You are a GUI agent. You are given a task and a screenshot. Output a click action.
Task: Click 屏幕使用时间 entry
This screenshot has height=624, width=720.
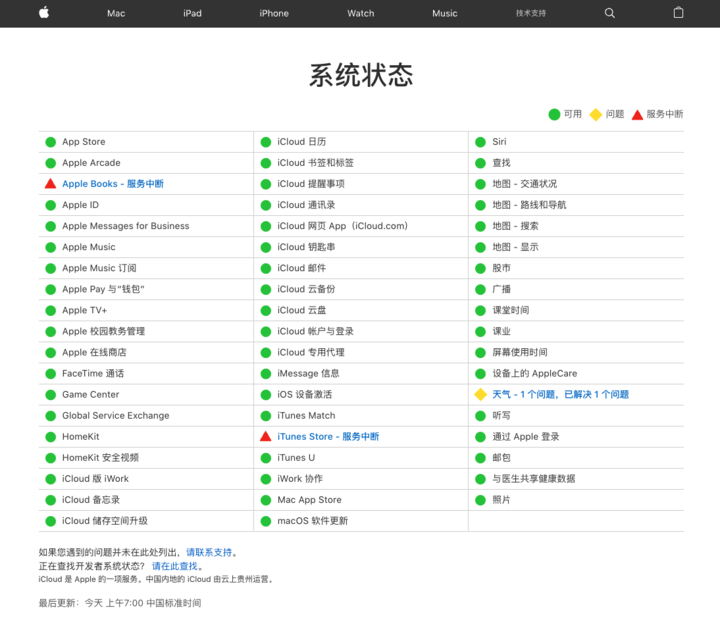pyautogui.click(x=520, y=352)
